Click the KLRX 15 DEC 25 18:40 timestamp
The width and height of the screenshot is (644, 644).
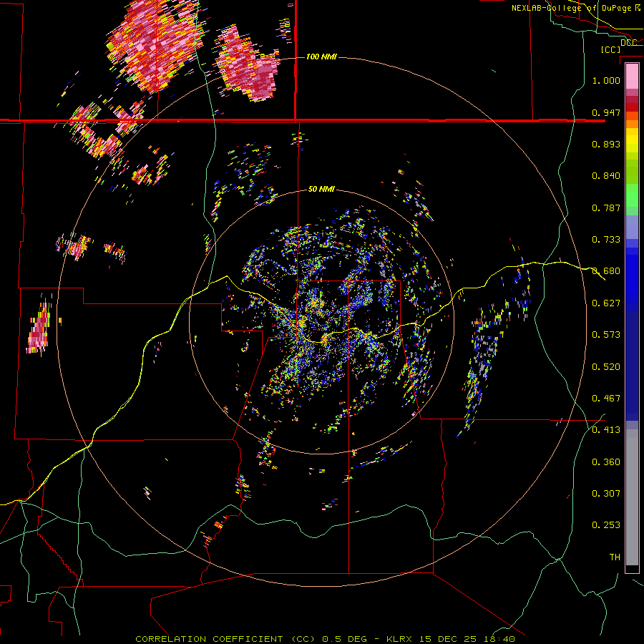(451, 639)
